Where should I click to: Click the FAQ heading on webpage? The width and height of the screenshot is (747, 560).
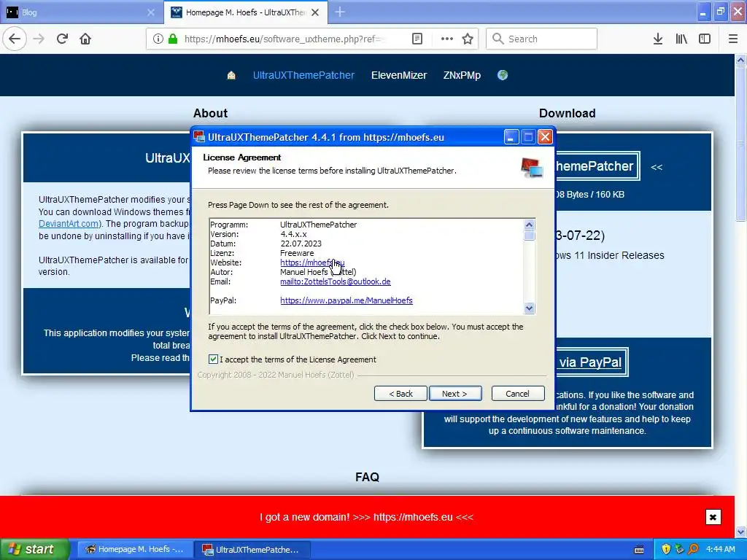368,477
